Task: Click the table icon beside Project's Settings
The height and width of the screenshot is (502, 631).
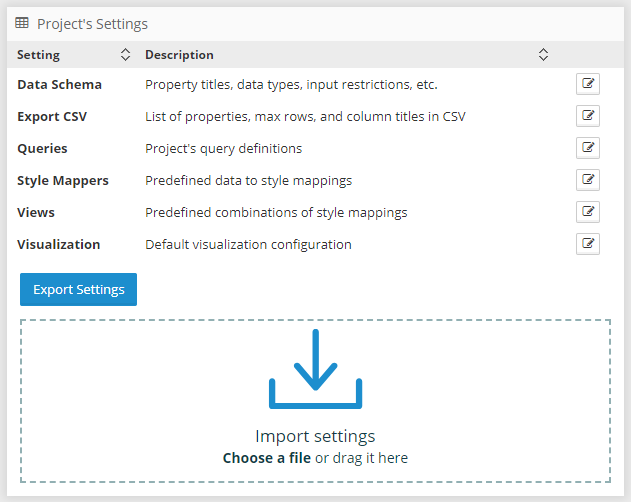Action: click(x=22, y=22)
